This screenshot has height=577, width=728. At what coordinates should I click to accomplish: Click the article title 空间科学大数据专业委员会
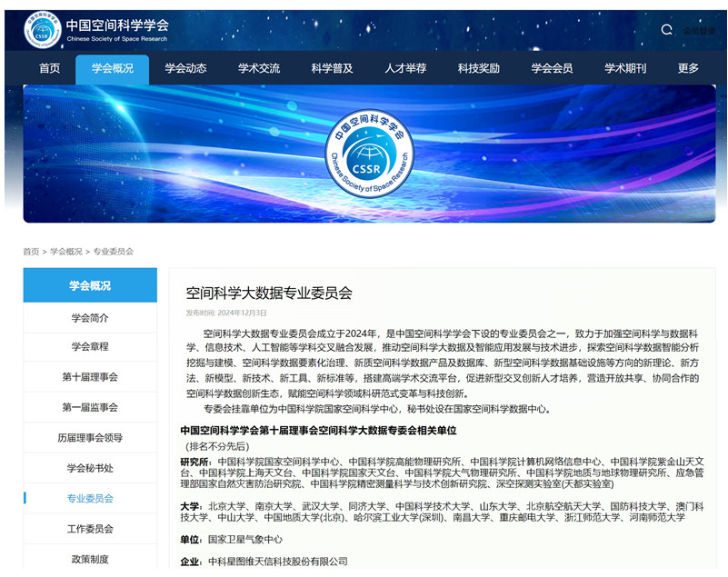tap(269, 293)
